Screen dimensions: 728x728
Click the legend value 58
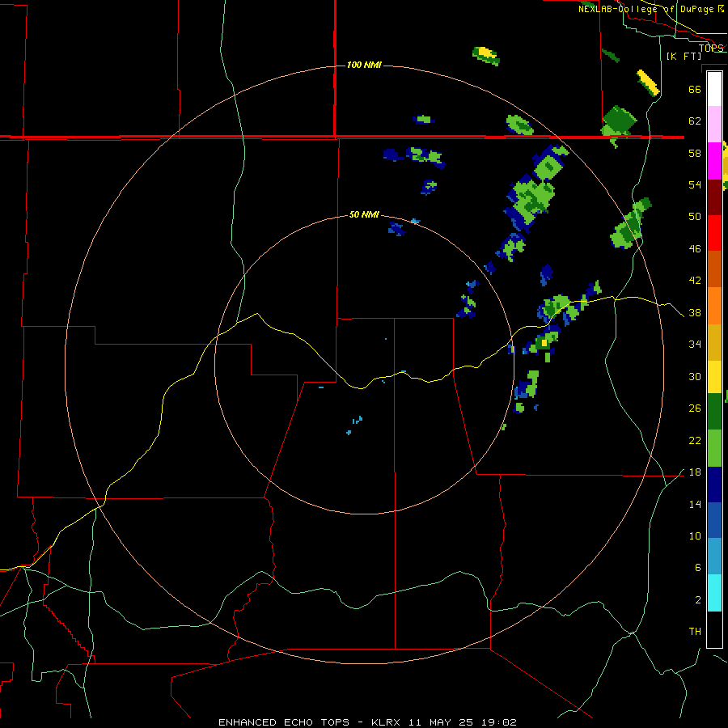(x=695, y=153)
